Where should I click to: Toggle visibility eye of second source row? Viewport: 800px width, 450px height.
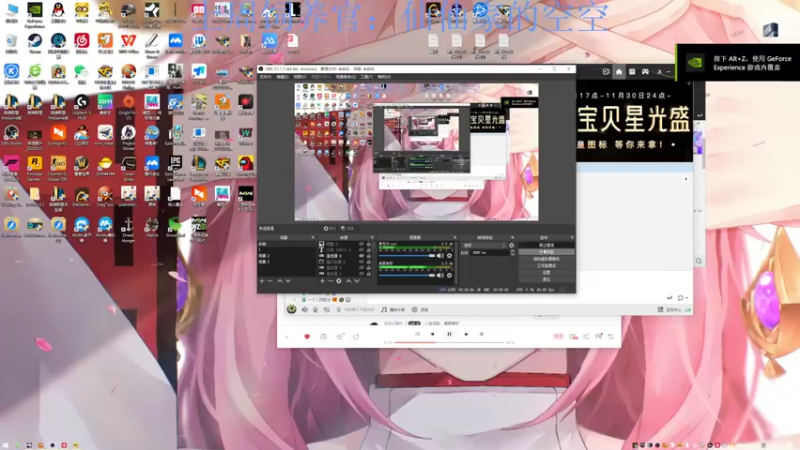pyautogui.click(x=361, y=250)
